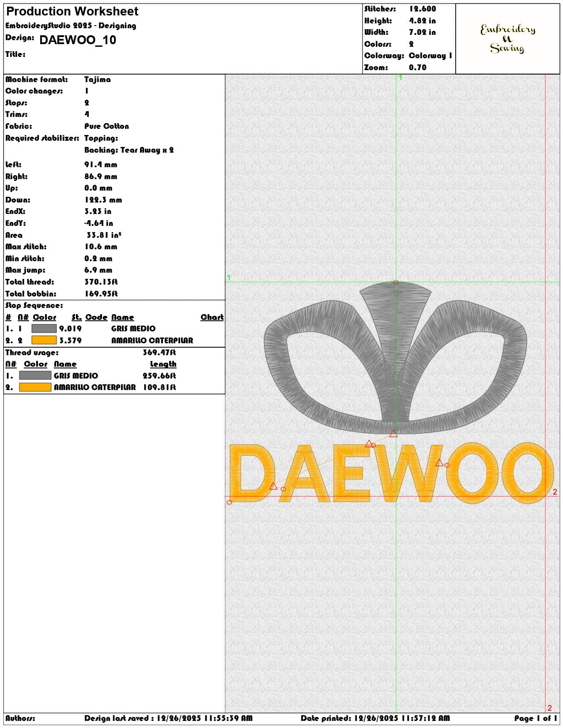Click the EndX value 3.23 in
Viewport: 563px width, 728px height.
(x=98, y=211)
